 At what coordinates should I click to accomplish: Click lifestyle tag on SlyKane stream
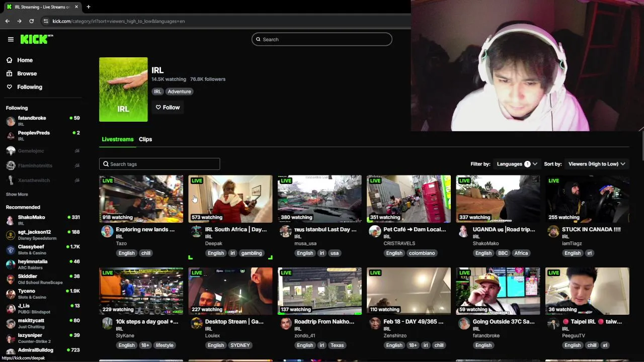coord(165,345)
